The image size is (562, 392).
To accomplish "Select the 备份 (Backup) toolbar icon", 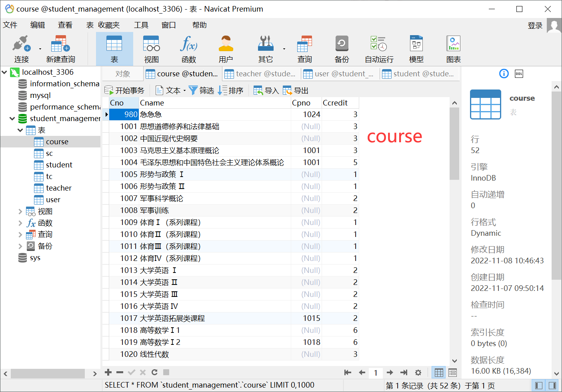I will pyautogui.click(x=341, y=48).
